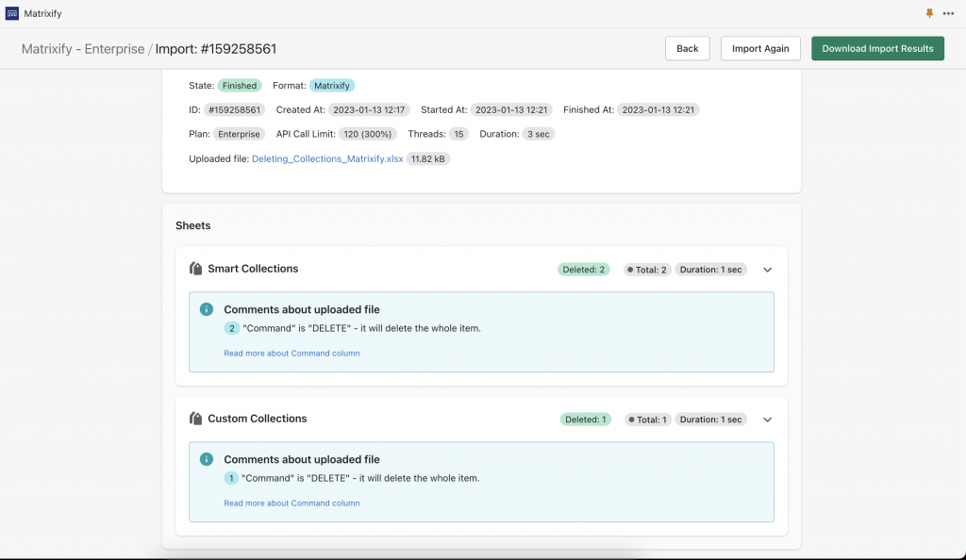Image resolution: width=966 pixels, height=560 pixels.
Task: Click the Deleted: 1 badge on Custom Collections
Action: 586,419
